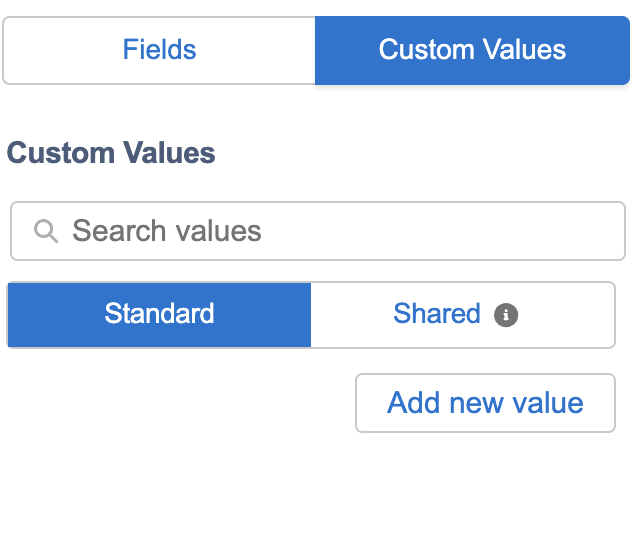Select the Shared label text
Image resolution: width=640 pixels, height=544 pixels.
(437, 313)
